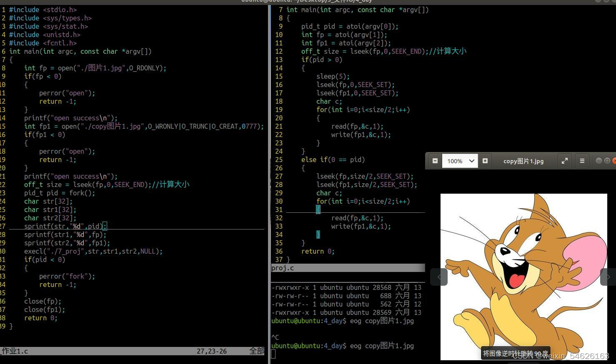Viewport: 616px width, 364px height.
Task: Click the sprintf(str,"%d",pid); line
Action: click(65, 226)
